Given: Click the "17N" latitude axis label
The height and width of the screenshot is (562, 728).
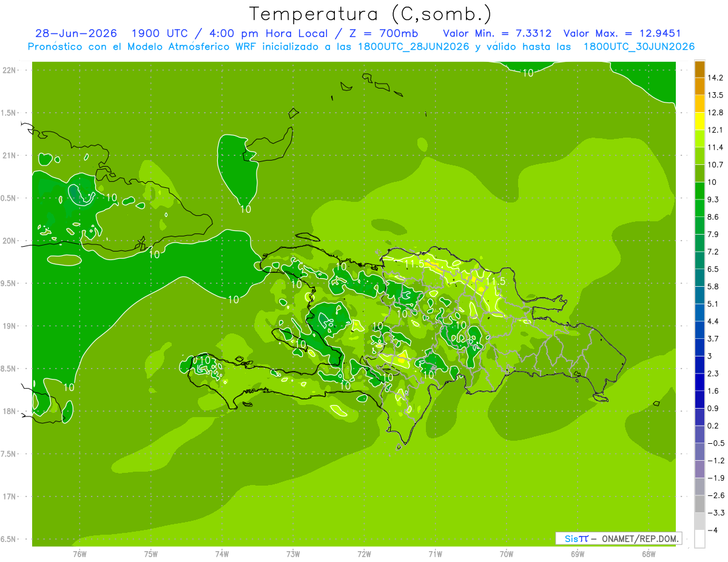Looking at the screenshot, I should click(10, 497).
